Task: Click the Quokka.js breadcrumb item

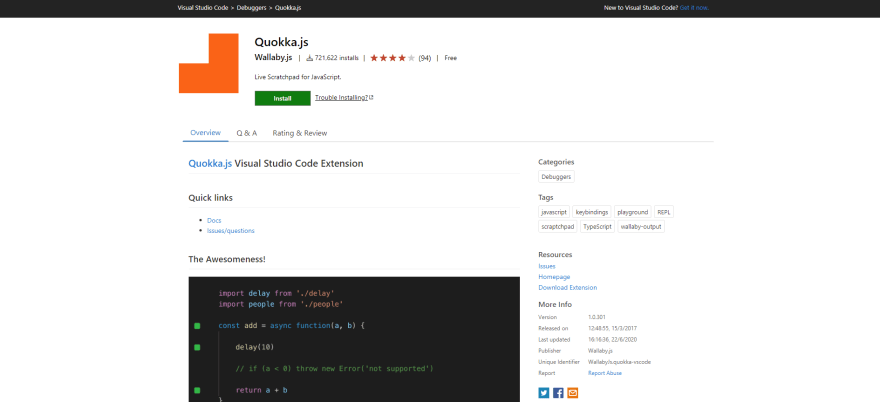Action: click(x=288, y=8)
